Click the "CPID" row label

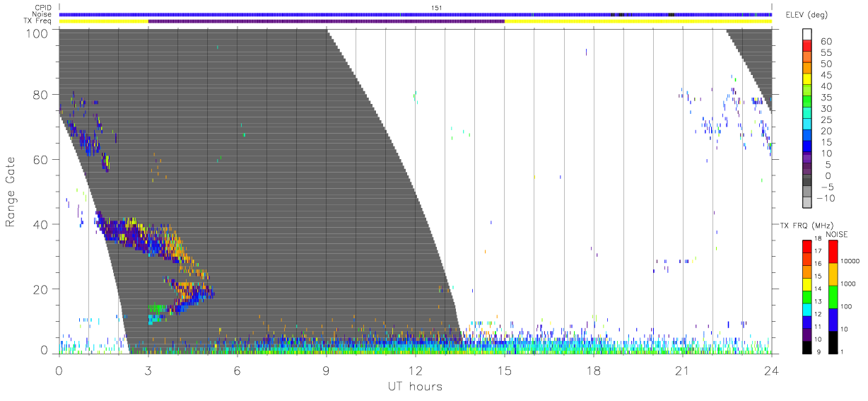tap(44, 8)
